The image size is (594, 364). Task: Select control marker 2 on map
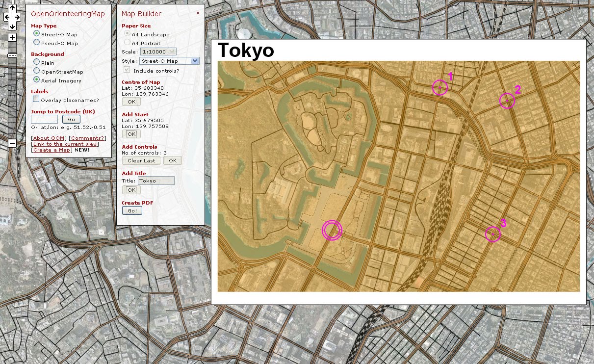click(x=507, y=101)
